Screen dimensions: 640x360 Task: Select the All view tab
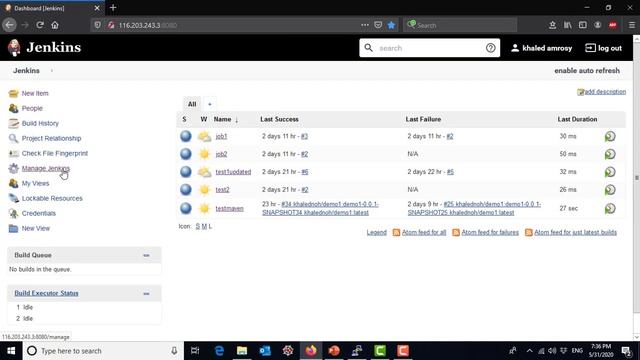(x=192, y=104)
